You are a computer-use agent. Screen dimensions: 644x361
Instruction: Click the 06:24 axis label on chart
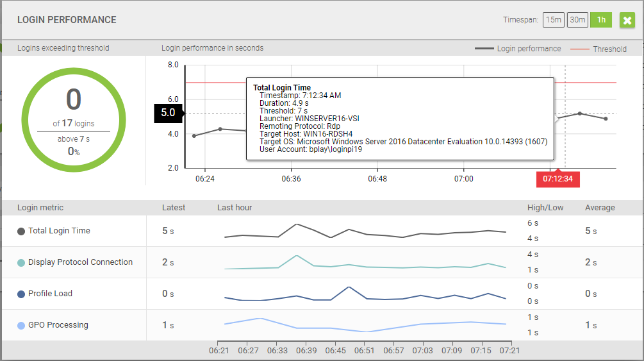tap(205, 179)
